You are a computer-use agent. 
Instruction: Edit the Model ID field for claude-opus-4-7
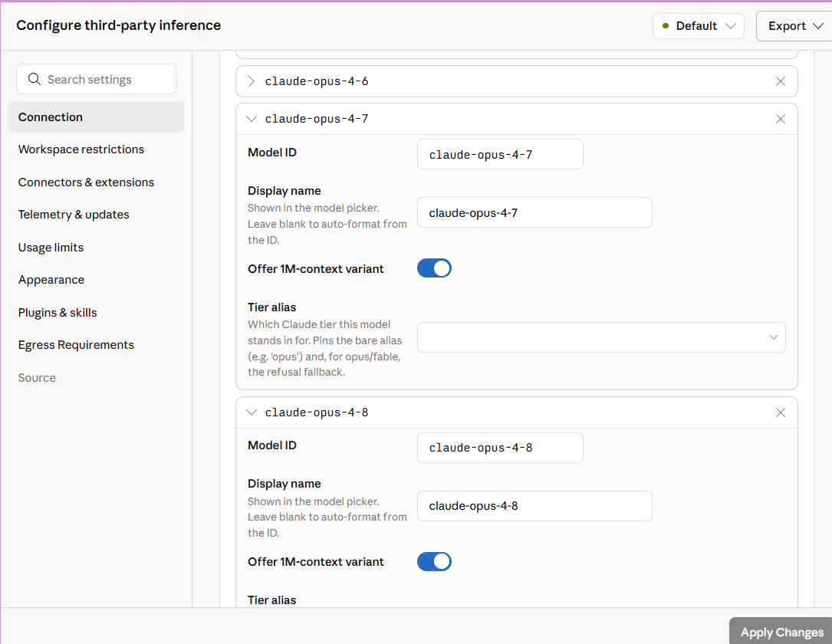point(500,154)
